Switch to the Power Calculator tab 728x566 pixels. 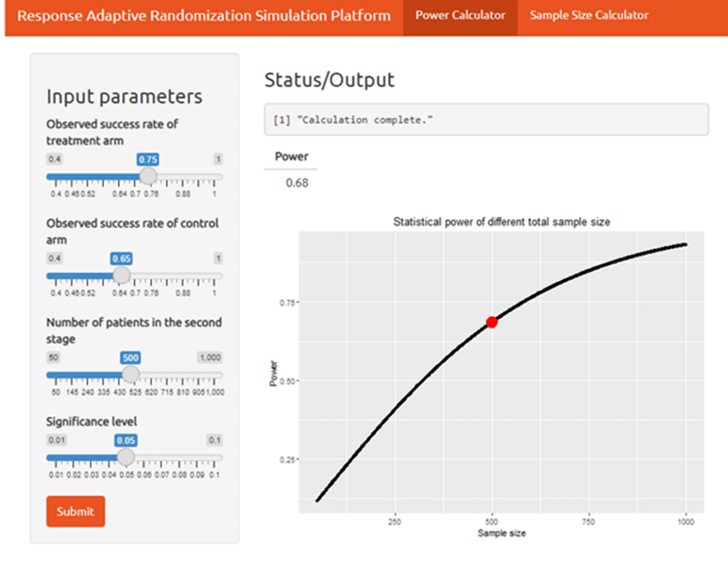[460, 15]
